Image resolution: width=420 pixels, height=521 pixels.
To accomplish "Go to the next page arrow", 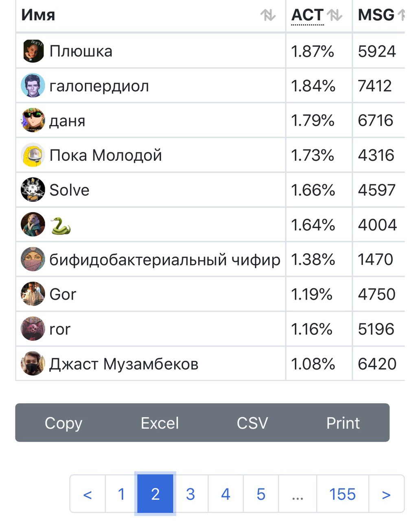I will (x=386, y=494).
